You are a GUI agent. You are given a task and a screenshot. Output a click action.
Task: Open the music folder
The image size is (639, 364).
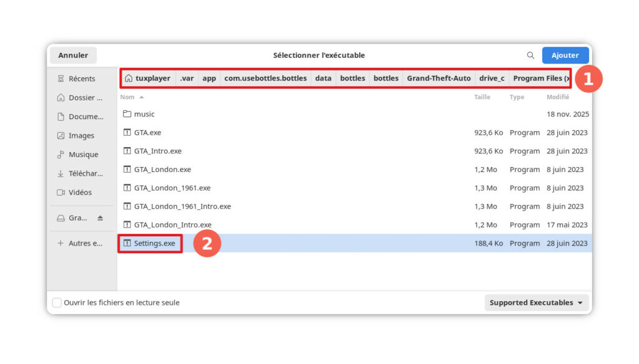pos(144,114)
